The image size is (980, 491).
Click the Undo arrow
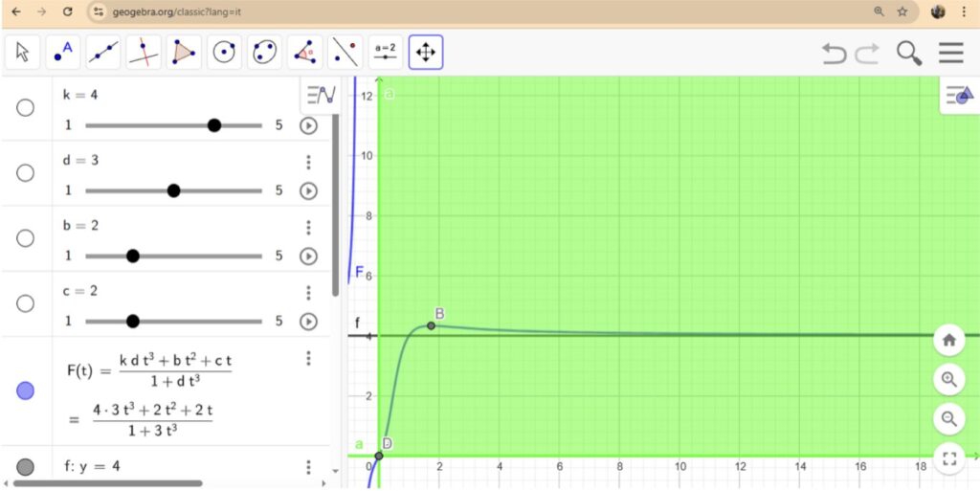click(x=835, y=54)
